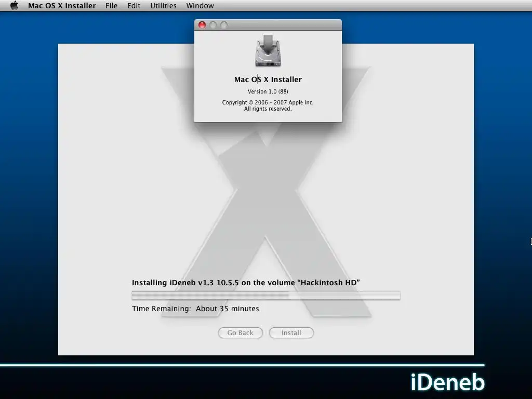
Task: Click the Go Back button
Action: coord(240,333)
